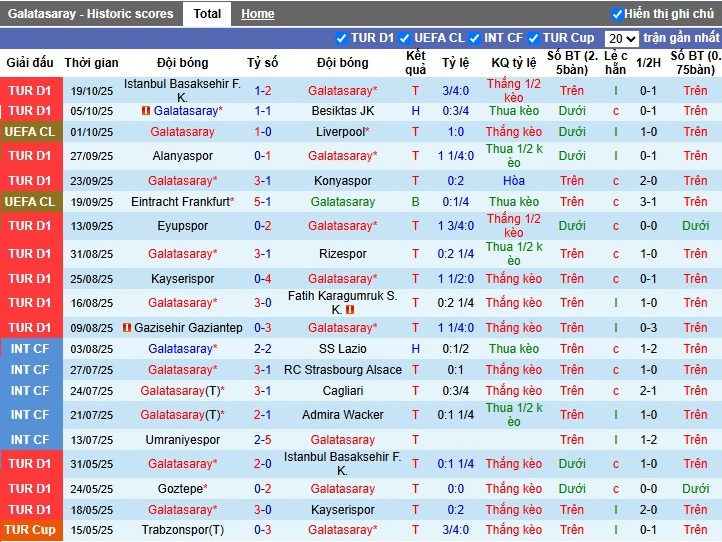
Task: Toggle the TUR Cup filter checkbox
Action: coord(534,38)
